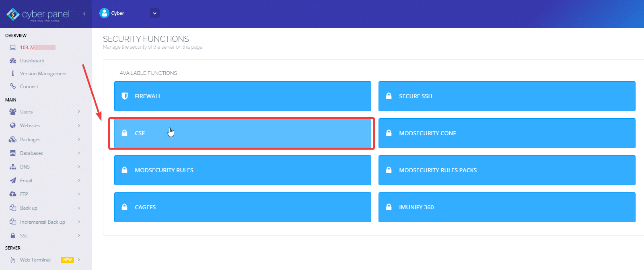The height and width of the screenshot is (270, 644).
Task: Click lock icon on ModSecurity Rules Packs tile
Action: (389, 170)
